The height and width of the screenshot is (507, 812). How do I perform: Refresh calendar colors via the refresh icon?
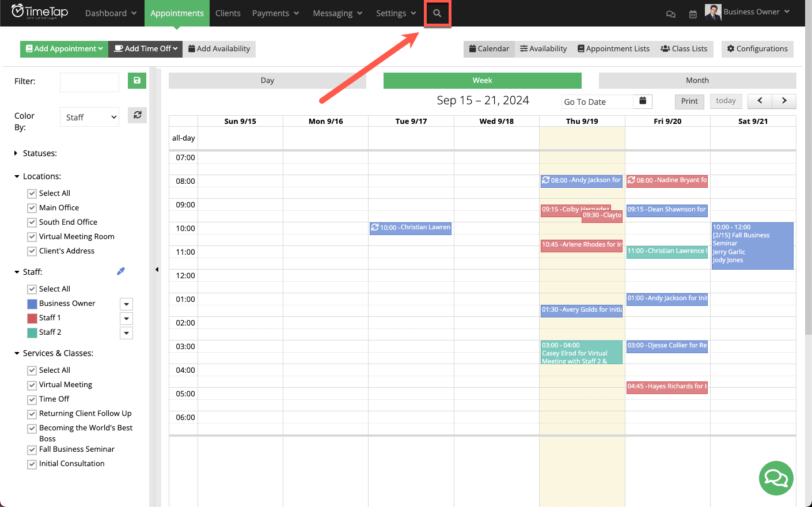click(136, 115)
